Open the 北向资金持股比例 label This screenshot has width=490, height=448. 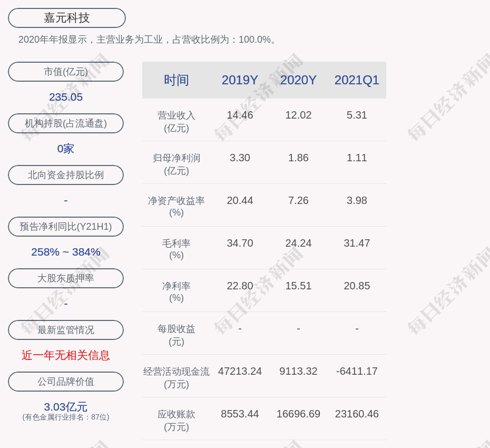(x=66, y=175)
